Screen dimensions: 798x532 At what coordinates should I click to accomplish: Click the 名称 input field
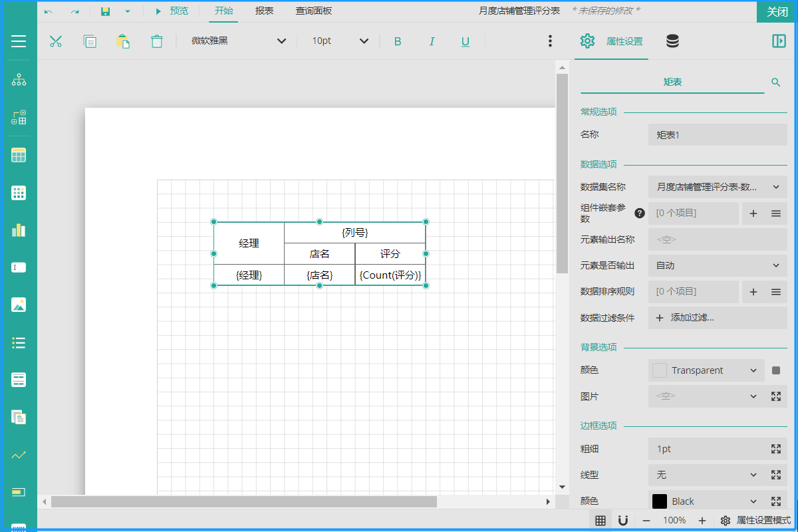pos(718,135)
